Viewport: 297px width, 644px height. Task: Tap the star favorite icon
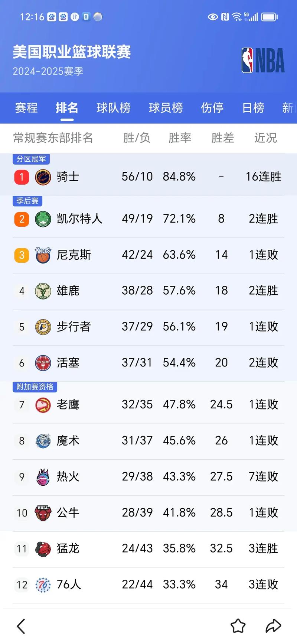tap(238, 626)
